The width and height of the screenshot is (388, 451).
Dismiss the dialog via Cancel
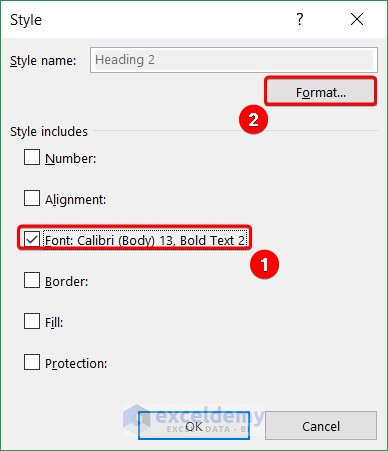point(321,426)
